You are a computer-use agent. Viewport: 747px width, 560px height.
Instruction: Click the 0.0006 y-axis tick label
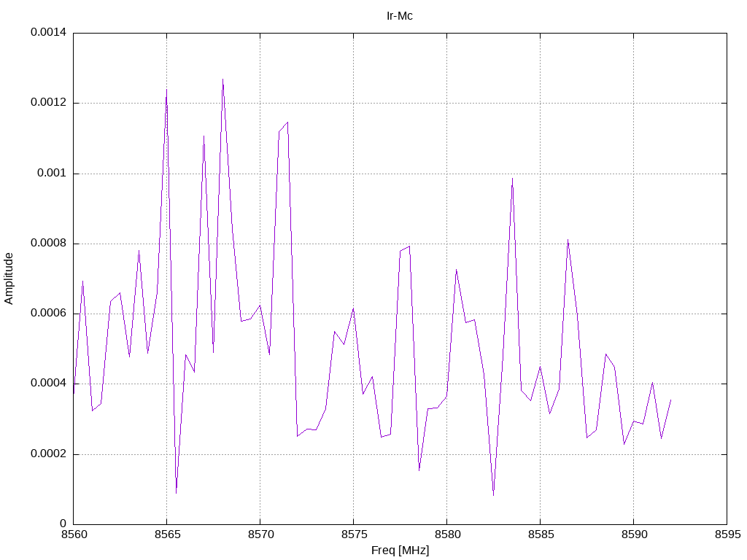click(x=48, y=313)
